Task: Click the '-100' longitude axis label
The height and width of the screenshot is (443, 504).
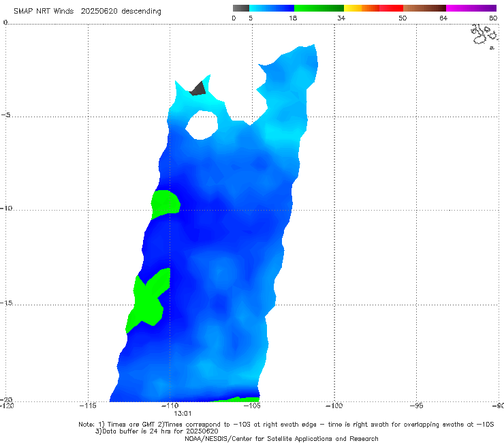Action: click(x=334, y=406)
